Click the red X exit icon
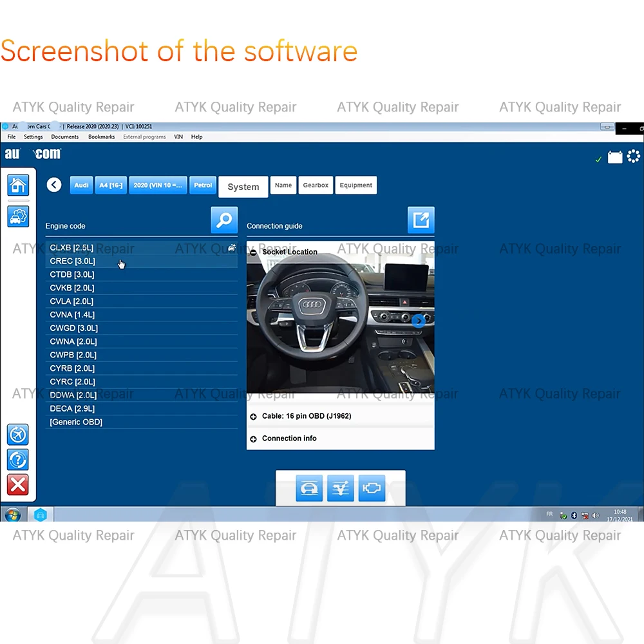 [x=17, y=485]
